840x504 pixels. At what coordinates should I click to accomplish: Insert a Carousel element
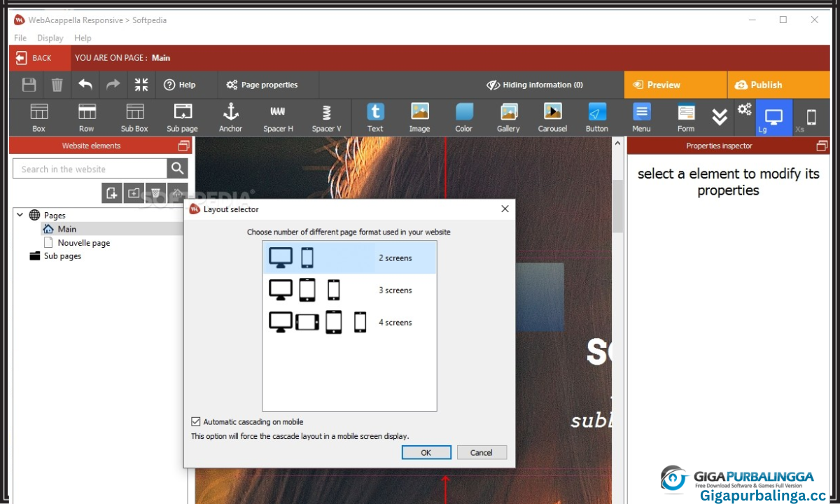click(x=553, y=117)
